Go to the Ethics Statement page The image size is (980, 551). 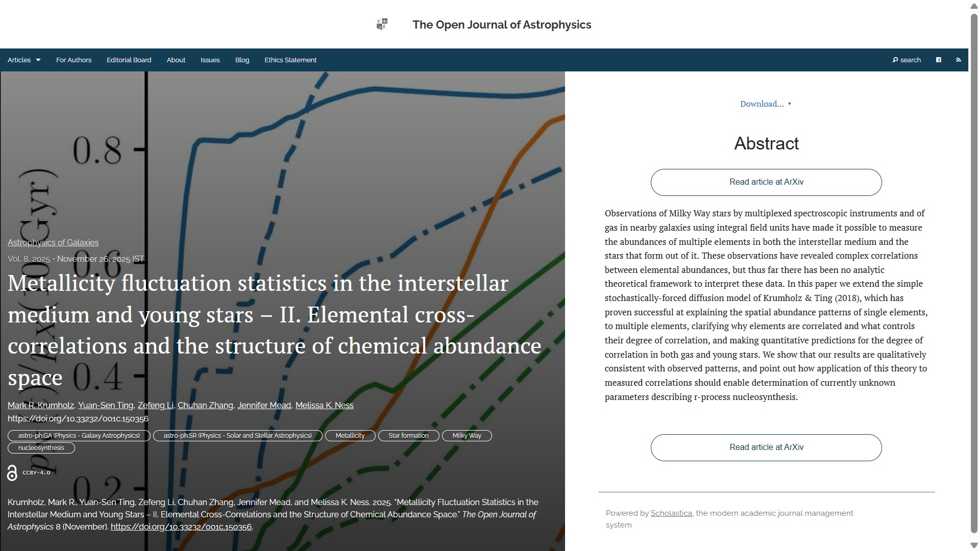(x=290, y=60)
